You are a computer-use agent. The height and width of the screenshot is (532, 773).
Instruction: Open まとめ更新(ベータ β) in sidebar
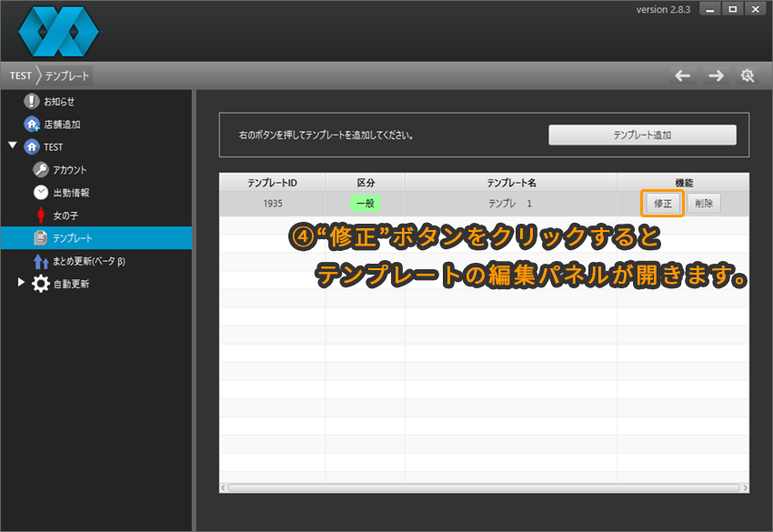point(89,261)
